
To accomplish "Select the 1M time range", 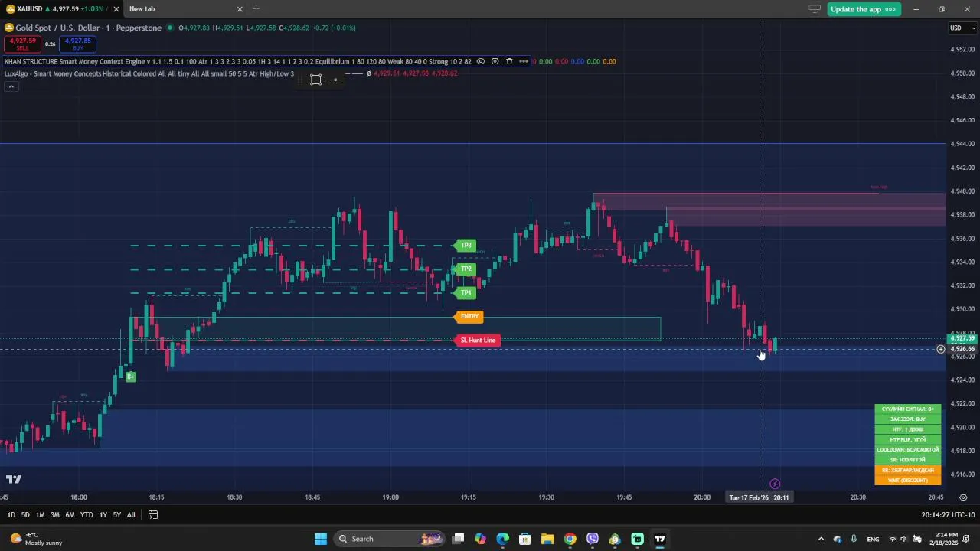I will coord(40,515).
